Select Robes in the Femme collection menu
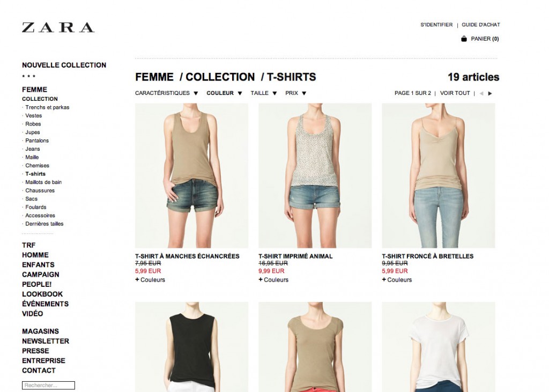This screenshot has width=549, height=392. 33,124
